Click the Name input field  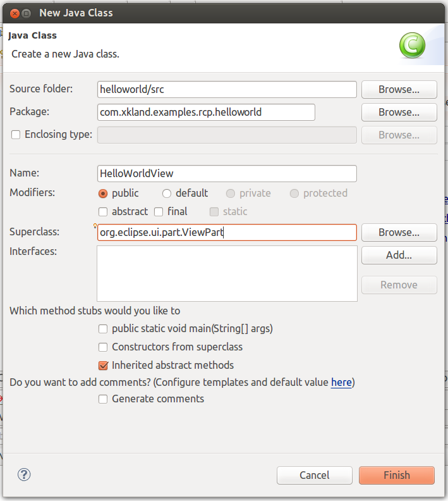click(x=226, y=173)
